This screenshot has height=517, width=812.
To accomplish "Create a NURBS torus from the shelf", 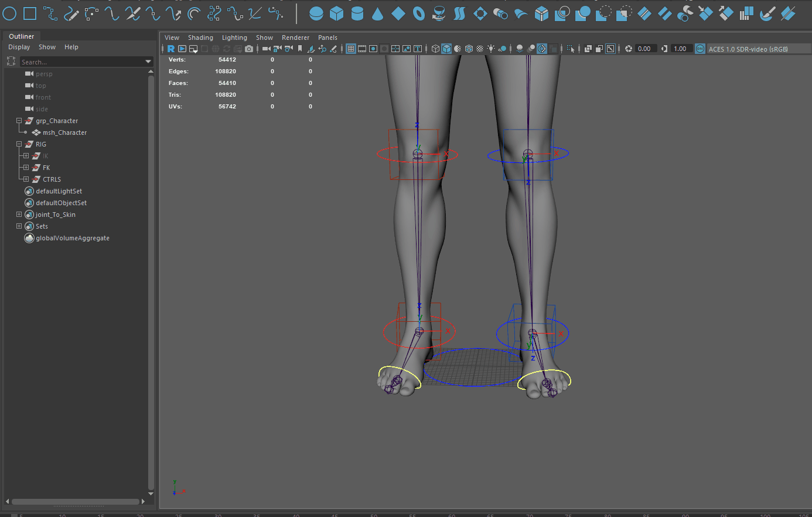I will [419, 13].
